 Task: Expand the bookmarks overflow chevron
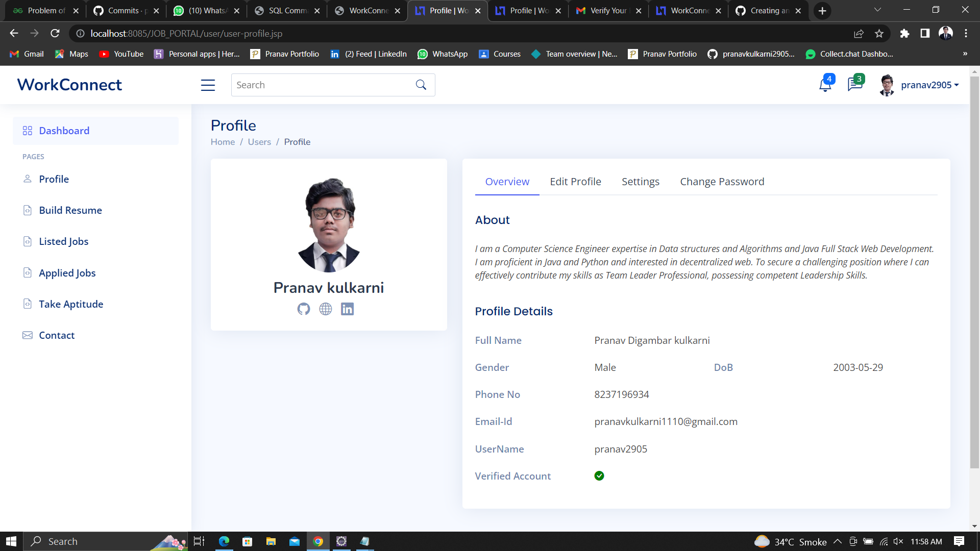point(965,54)
